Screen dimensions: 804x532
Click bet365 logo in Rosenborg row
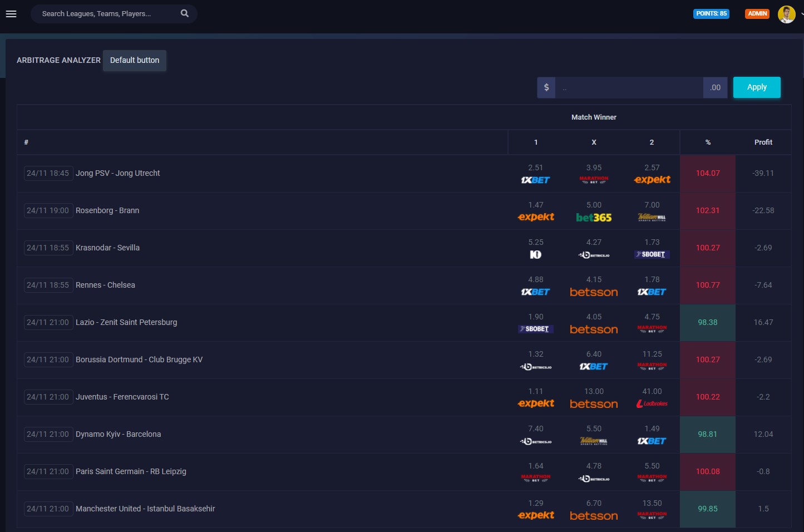point(594,218)
